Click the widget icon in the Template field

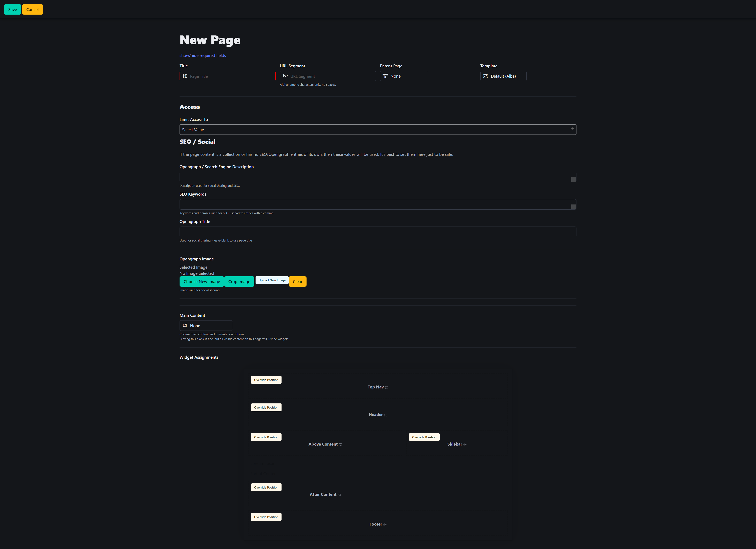(x=486, y=76)
